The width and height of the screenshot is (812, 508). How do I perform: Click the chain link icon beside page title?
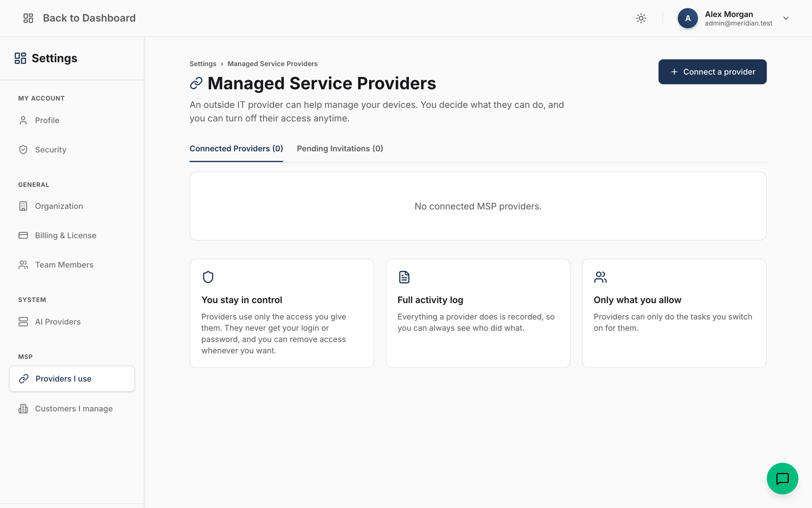coord(196,83)
